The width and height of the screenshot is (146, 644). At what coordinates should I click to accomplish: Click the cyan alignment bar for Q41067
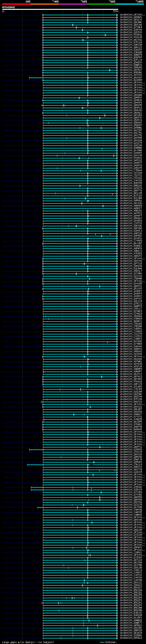[x=73, y=78]
